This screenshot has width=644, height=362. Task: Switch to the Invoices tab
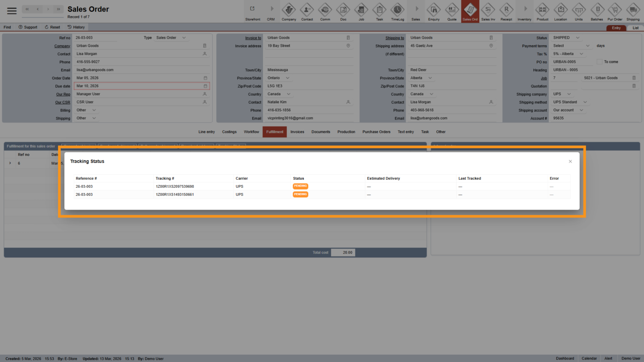(x=297, y=132)
